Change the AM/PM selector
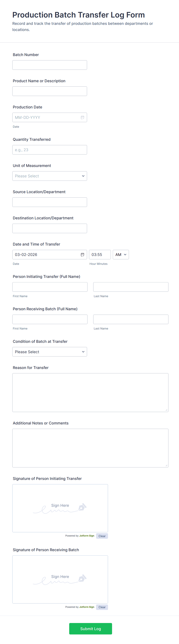 121,255
